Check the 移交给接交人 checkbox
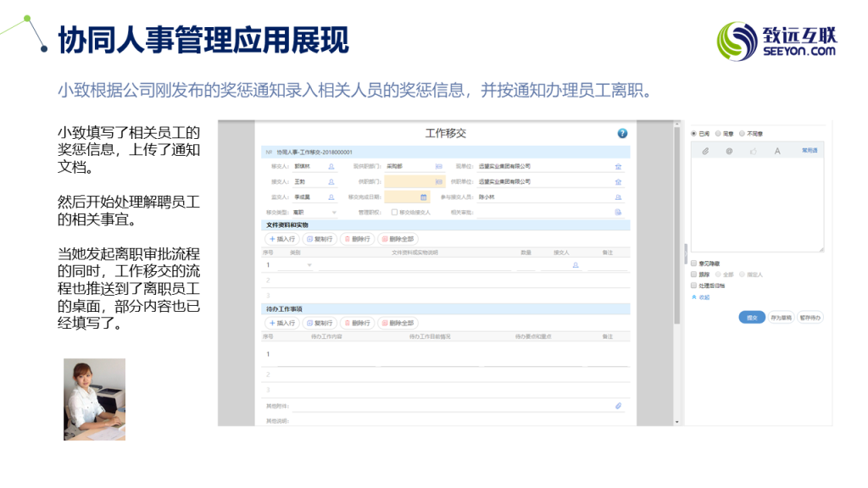Screen dimensions: 868x488 394,212
